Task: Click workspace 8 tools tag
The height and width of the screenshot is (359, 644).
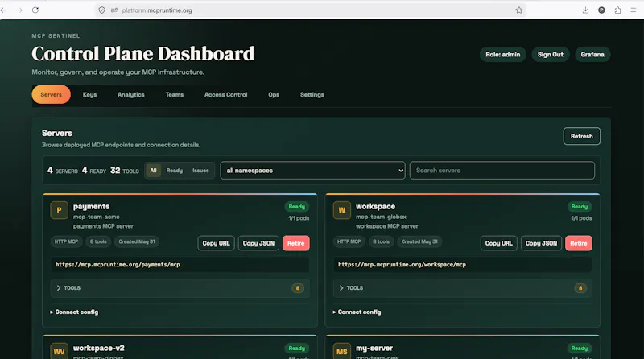Action: (381, 241)
